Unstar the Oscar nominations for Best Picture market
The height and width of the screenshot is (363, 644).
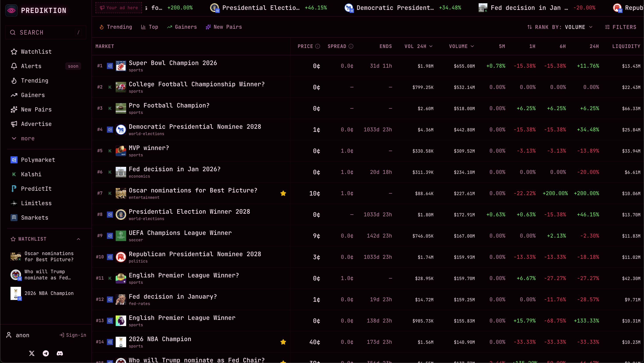[x=283, y=193]
